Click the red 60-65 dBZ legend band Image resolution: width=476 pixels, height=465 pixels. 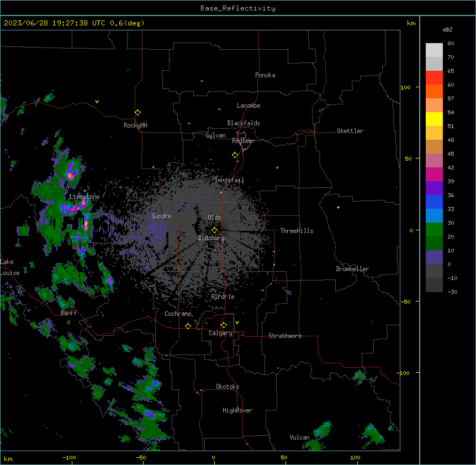434,78
